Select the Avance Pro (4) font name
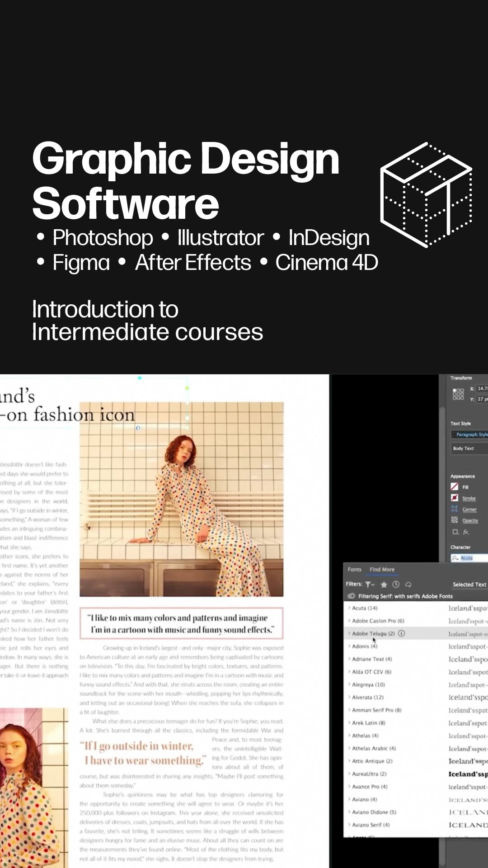This screenshot has width=488, height=868. click(370, 786)
